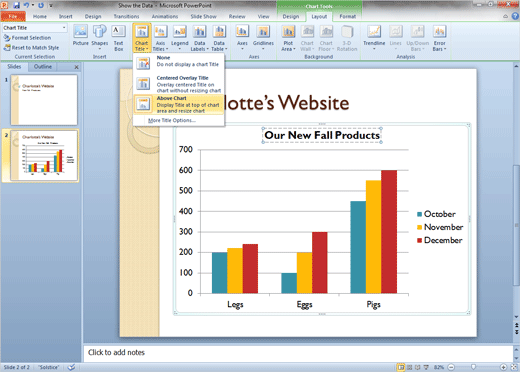Open the Shapes gallery

click(x=100, y=37)
